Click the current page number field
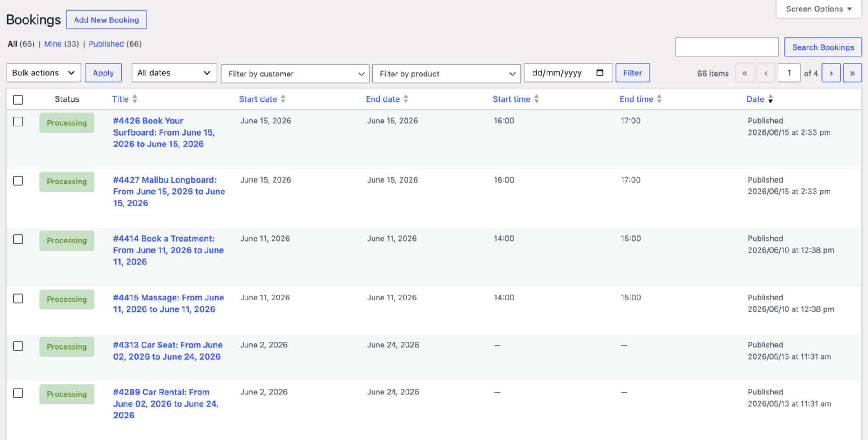The height and width of the screenshot is (440, 868). (789, 73)
